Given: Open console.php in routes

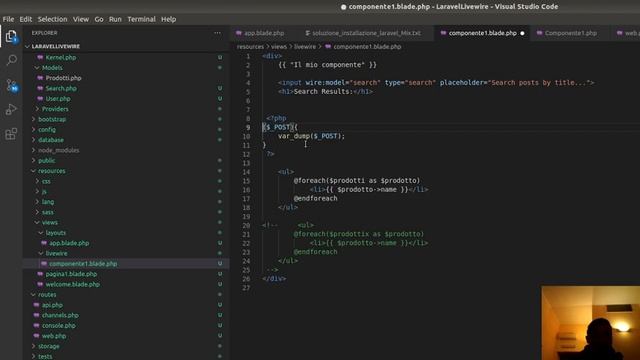Looking at the screenshot, I should (58, 325).
